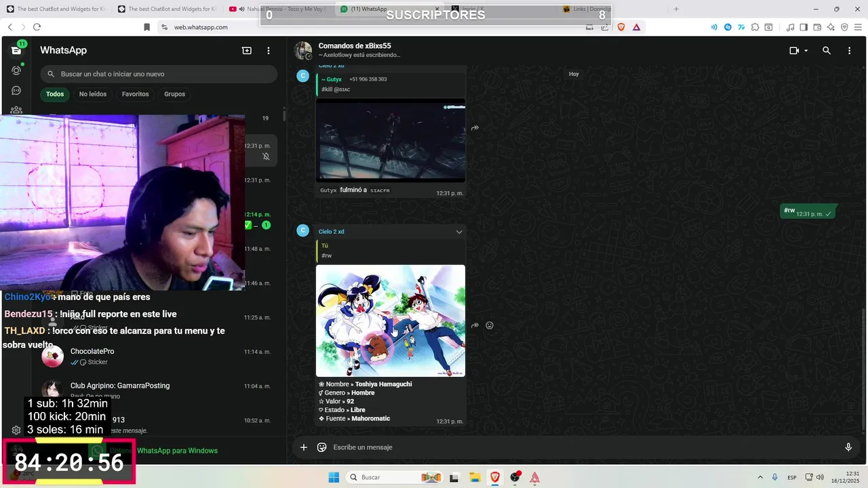Click the chat search box

click(159, 74)
